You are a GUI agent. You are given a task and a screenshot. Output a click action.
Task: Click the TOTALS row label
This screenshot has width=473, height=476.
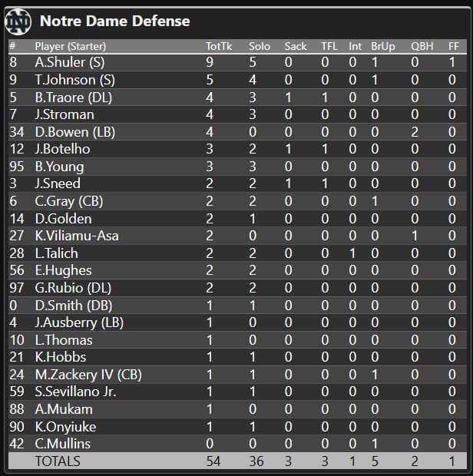coord(58,461)
